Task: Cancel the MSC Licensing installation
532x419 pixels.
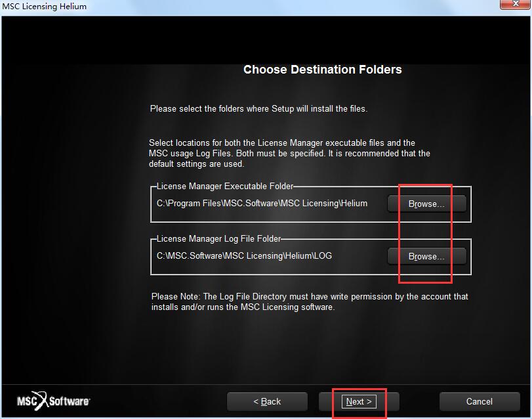Action: 480,401
